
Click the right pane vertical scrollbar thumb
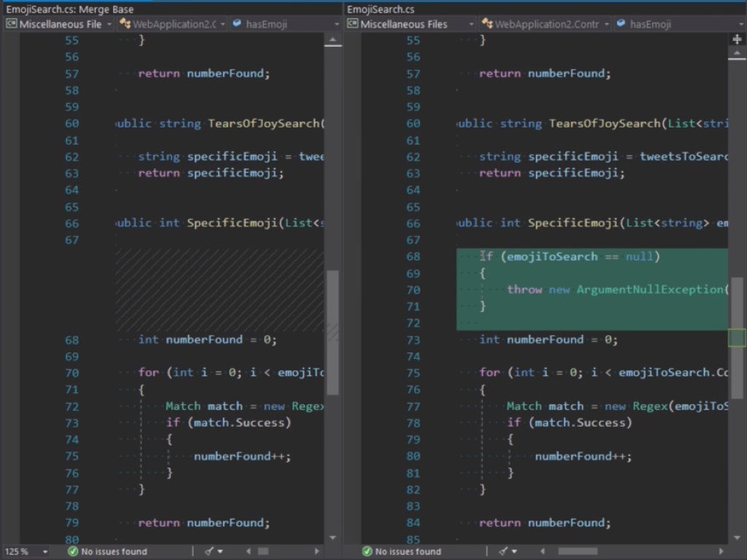tap(737, 337)
